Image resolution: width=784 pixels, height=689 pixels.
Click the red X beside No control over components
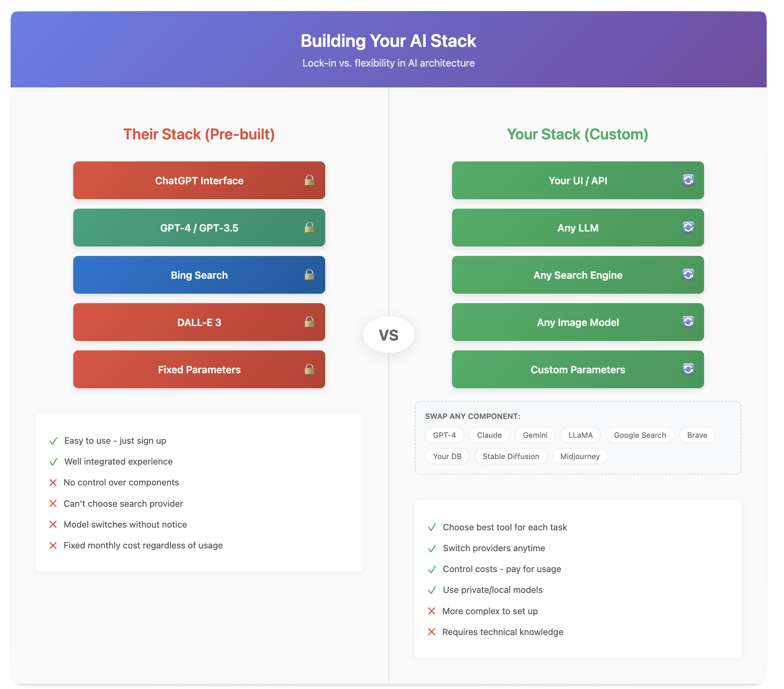53,483
